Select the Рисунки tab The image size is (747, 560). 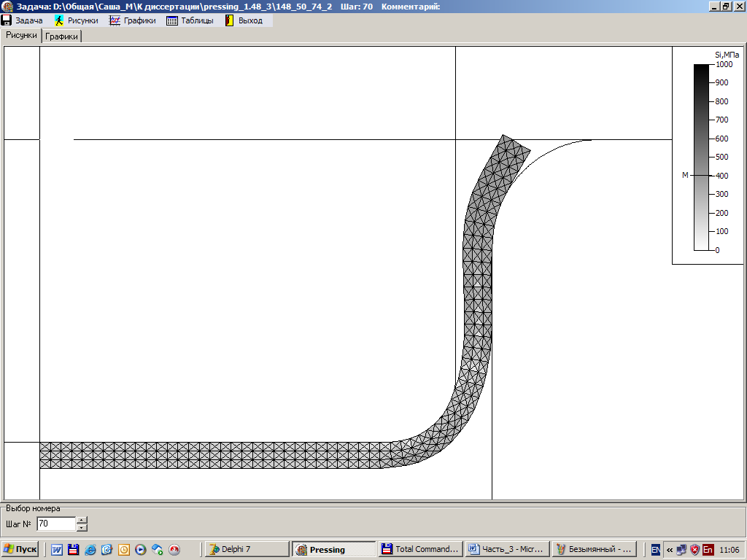[21, 35]
